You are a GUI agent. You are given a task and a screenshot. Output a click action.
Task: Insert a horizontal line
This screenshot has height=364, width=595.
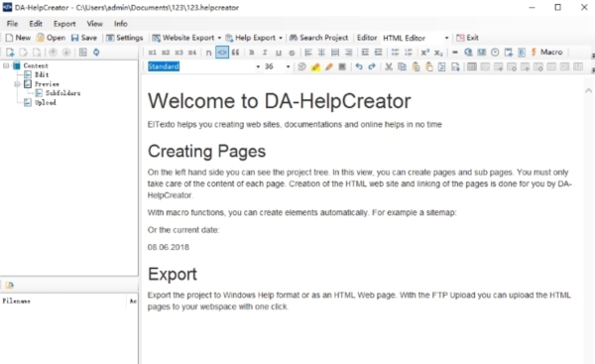[455, 53]
